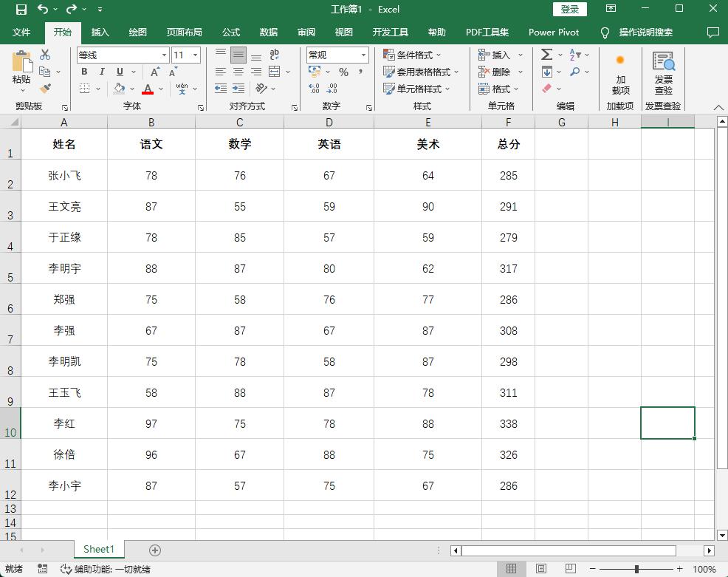This screenshot has width=728, height=577.
Task: Click 操作说明搜索 tell me search
Action: [x=645, y=32]
